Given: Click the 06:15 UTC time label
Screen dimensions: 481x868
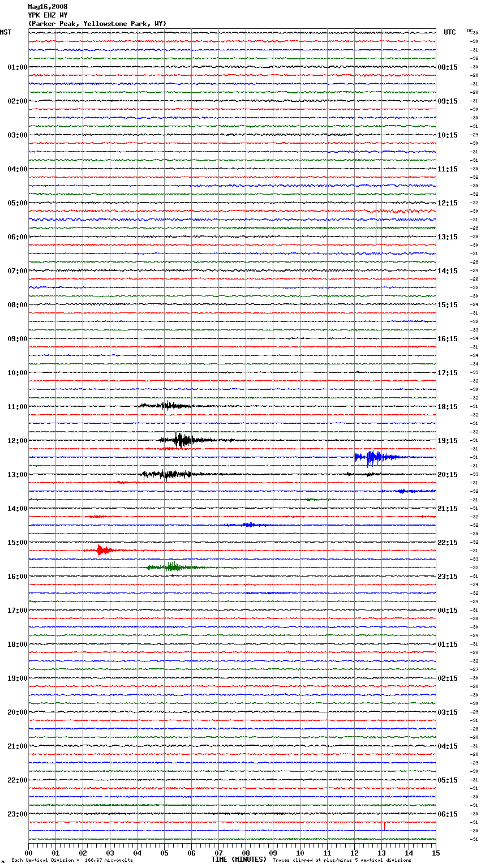Looking at the screenshot, I should 448,814.
